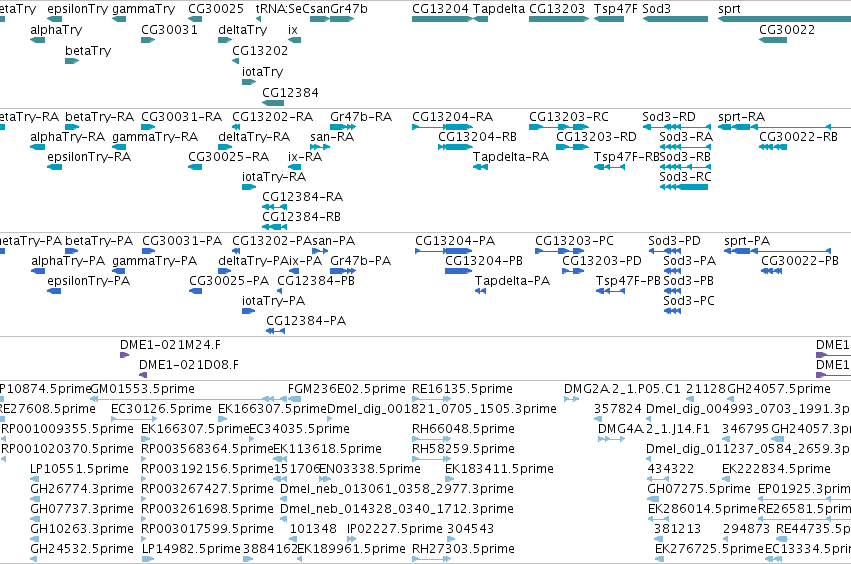Click the EC30126.5prime EST label
The width and height of the screenshot is (851, 564).
161,409
